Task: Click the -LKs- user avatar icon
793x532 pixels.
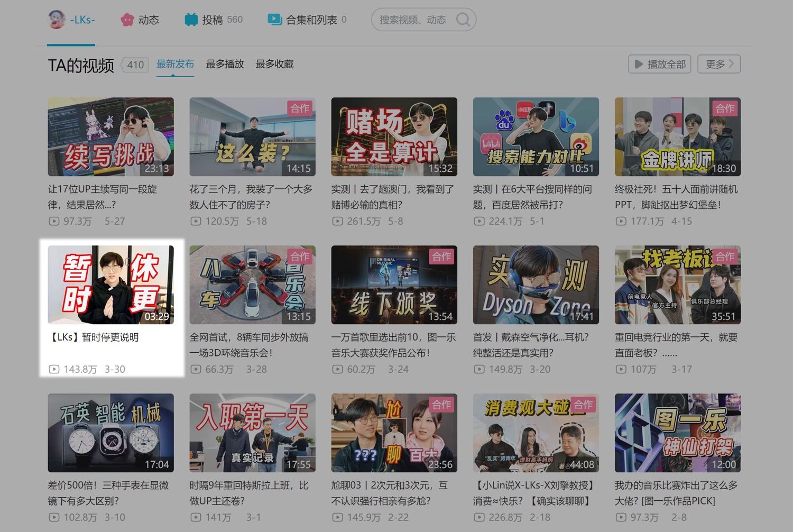Action: tap(57, 20)
